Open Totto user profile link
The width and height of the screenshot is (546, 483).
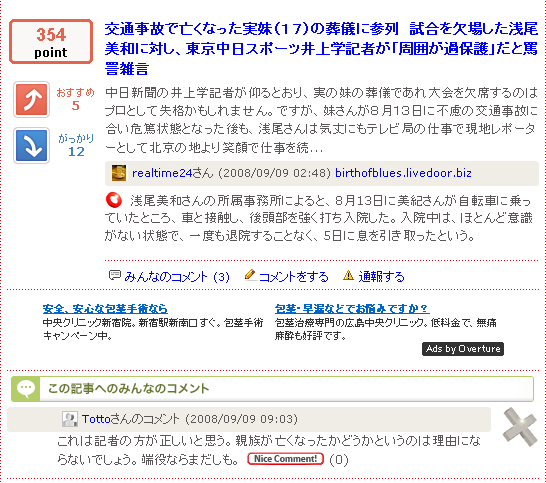96,419
